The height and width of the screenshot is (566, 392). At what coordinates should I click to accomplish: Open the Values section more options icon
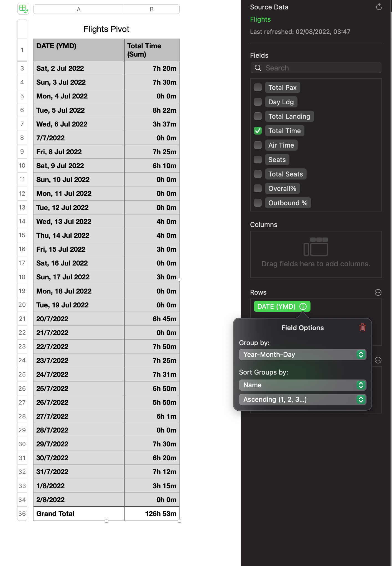378,360
